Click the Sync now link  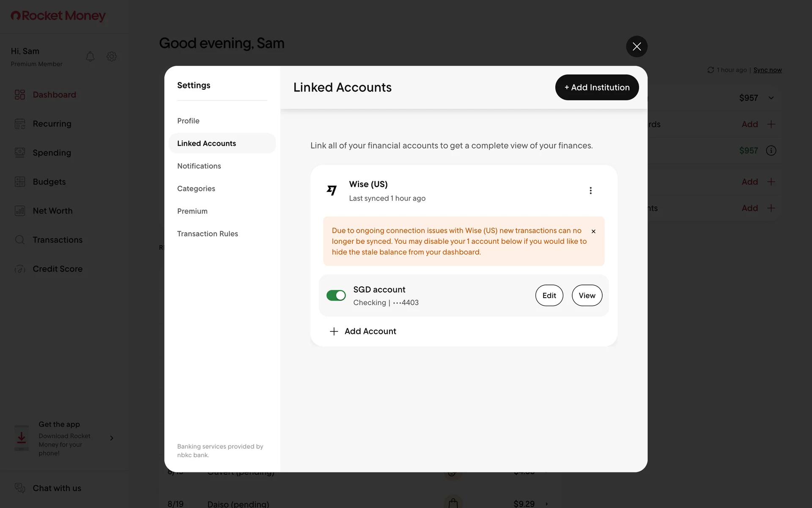tap(767, 70)
